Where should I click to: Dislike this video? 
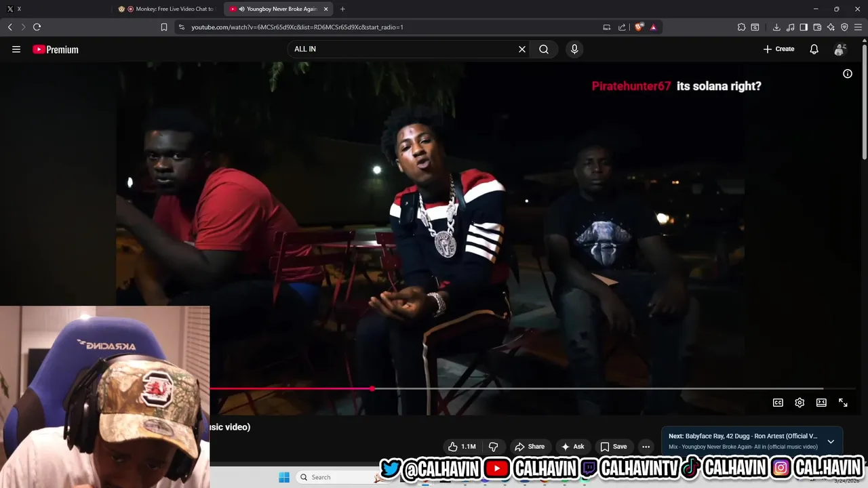pyautogui.click(x=493, y=447)
